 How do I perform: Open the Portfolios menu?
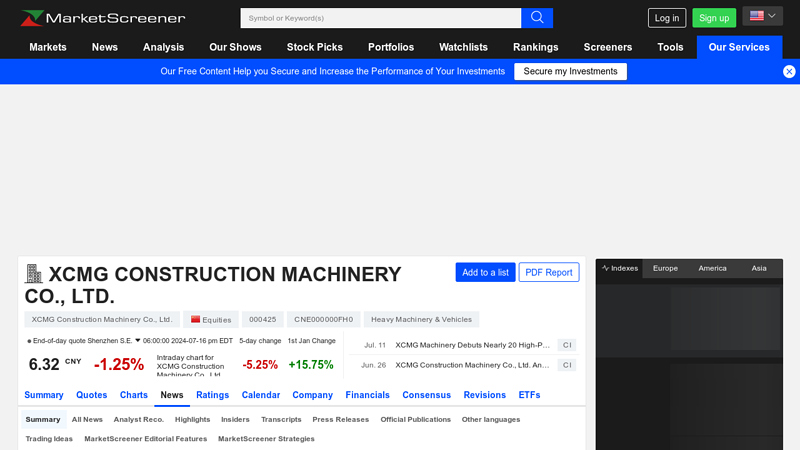tap(391, 47)
